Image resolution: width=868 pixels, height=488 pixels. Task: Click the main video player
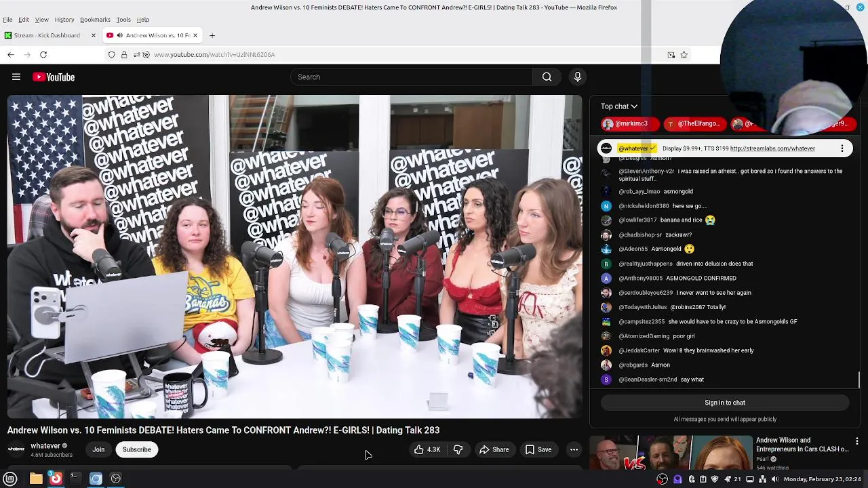tap(294, 256)
